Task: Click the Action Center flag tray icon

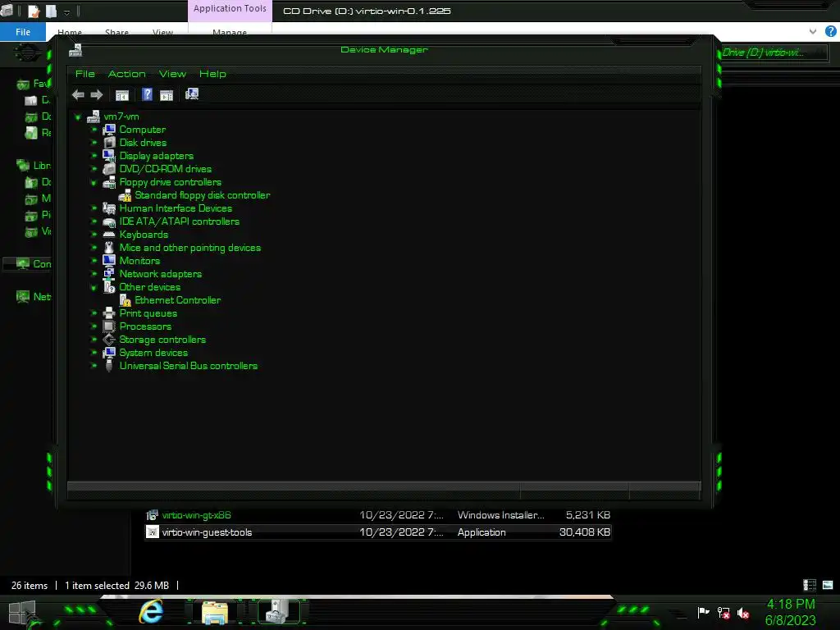Action: click(x=703, y=612)
